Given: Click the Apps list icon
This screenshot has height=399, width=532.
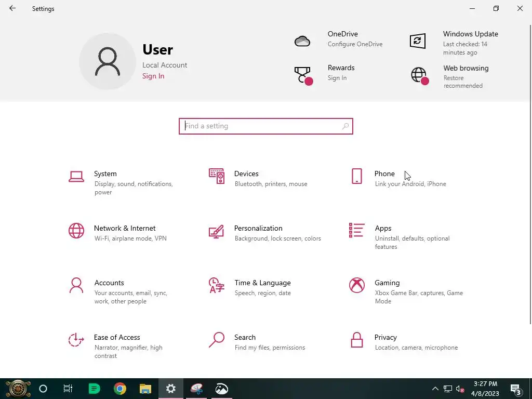Looking at the screenshot, I should coord(356,230).
